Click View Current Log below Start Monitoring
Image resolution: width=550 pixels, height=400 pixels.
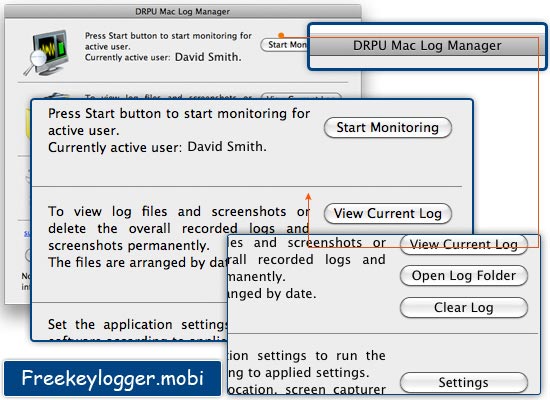(388, 213)
